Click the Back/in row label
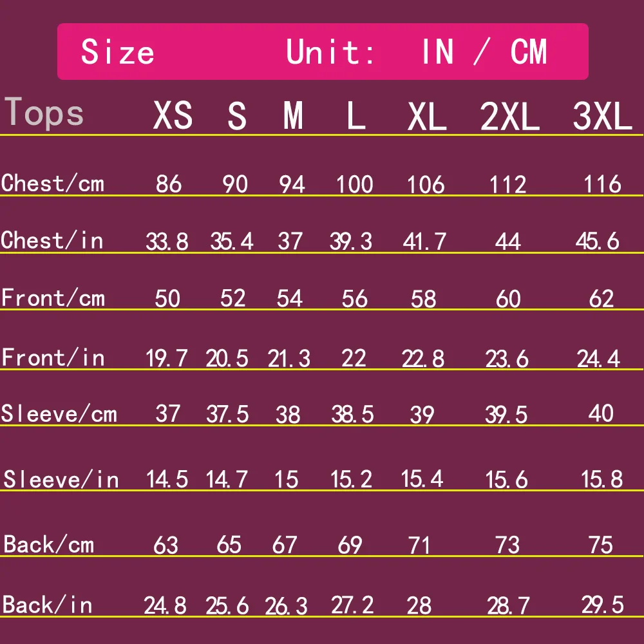Image resolution: width=644 pixels, height=644 pixels. pyautogui.click(x=48, y=605)
